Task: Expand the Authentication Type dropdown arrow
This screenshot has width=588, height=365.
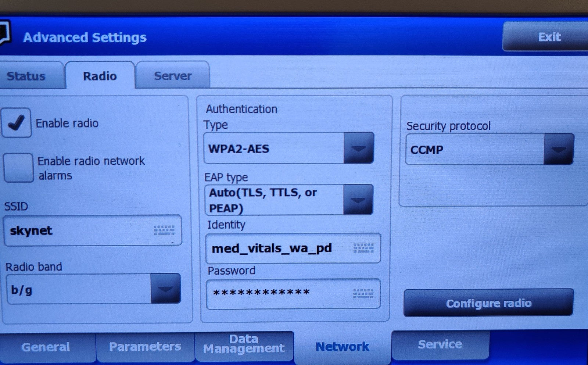Action: pos(359,148)
